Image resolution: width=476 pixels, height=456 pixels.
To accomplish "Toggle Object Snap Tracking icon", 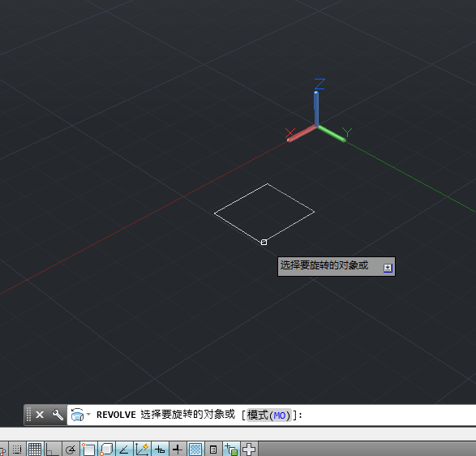I will coord(124,450).
